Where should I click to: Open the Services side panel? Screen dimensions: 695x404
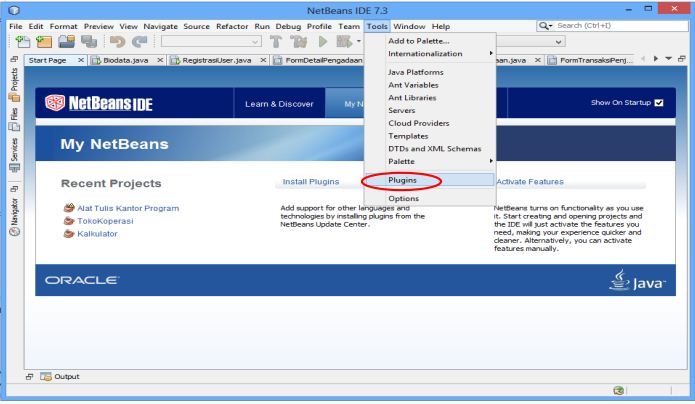pyautogui.click(x=14, y=155)
